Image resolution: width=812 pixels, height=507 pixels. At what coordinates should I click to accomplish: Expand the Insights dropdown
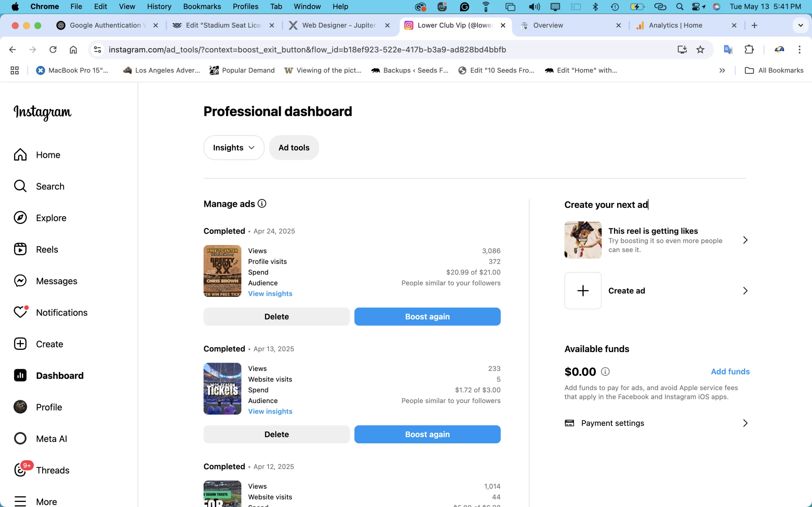click(x=233, y=148)
